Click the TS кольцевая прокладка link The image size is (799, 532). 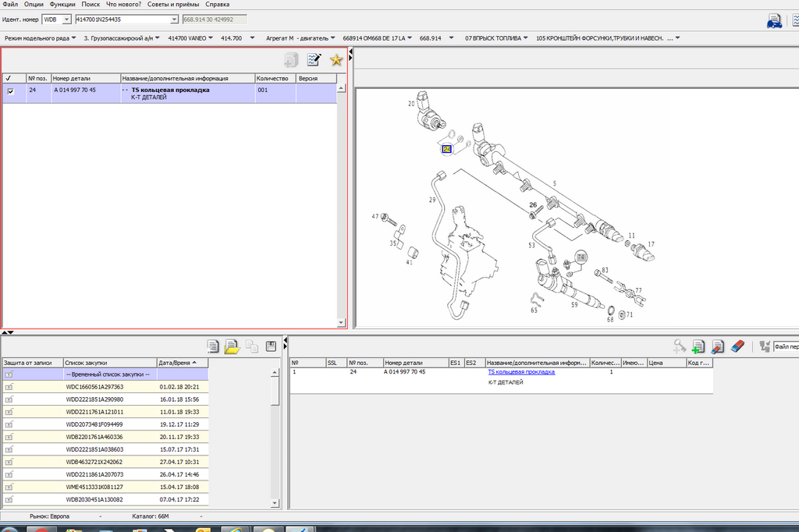point(521,372)
